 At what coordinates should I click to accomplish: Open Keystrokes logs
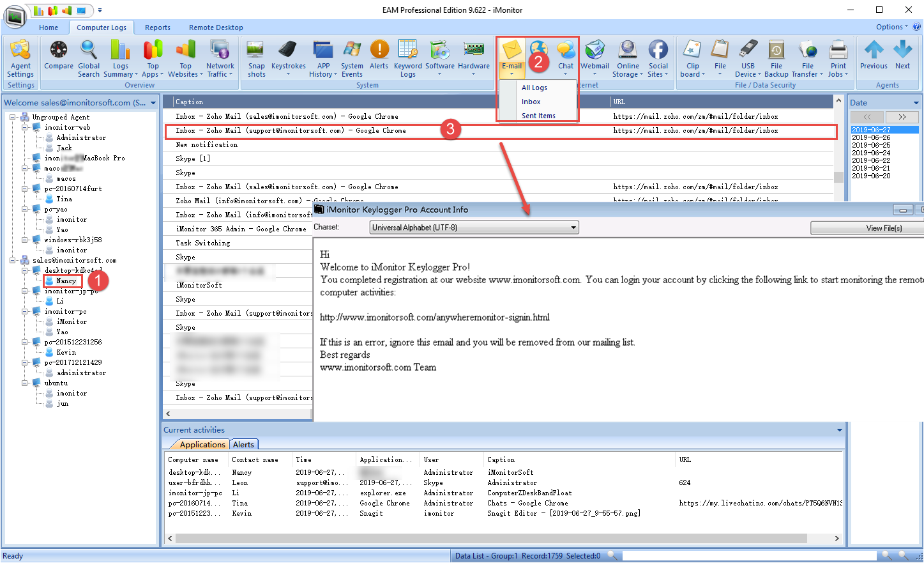point(289,59)
